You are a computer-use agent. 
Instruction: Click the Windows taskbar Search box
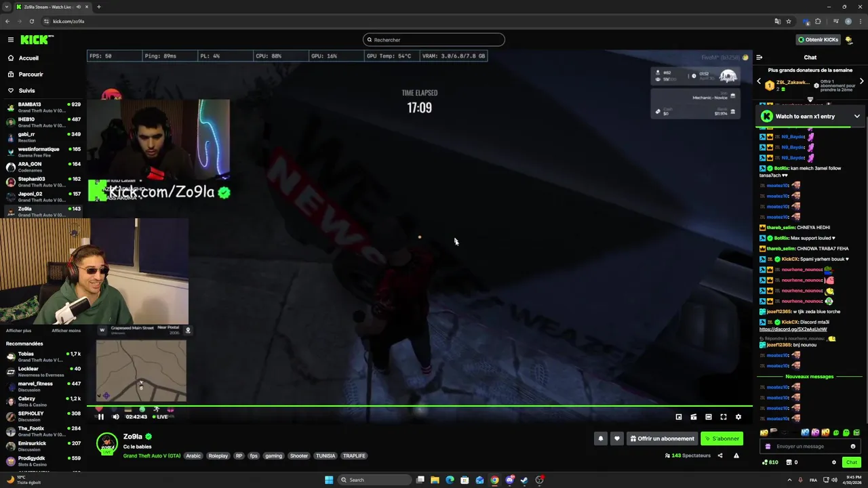374,480
